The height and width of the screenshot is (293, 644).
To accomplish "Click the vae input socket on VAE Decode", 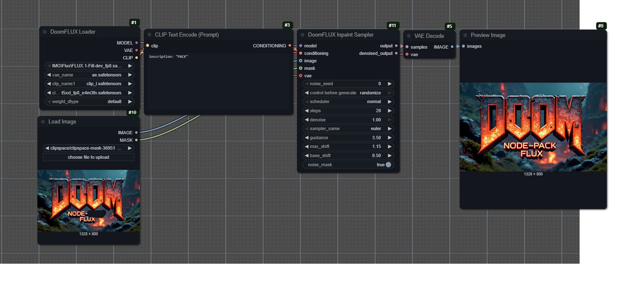I will [x=407, y=54].
